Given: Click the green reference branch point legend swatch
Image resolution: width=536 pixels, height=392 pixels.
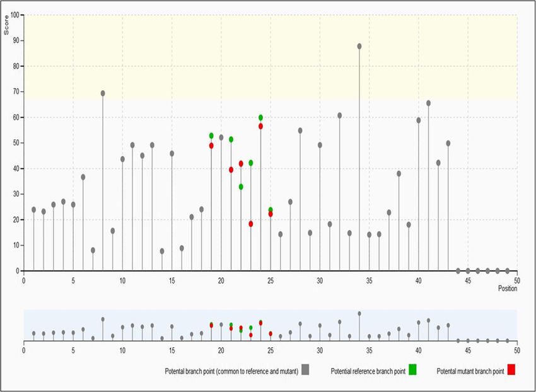Looking at the screenshot, I should [x=413, y=369].
